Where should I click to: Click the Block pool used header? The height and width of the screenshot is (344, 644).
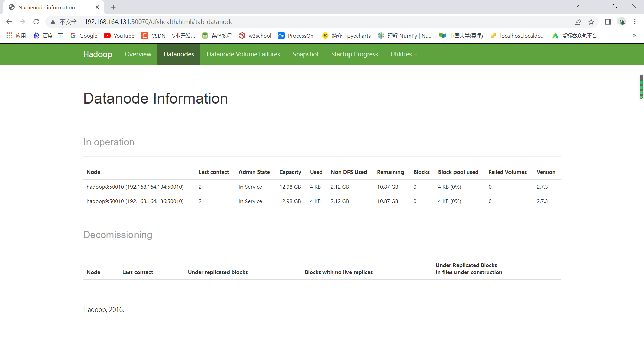[x=458, y=172]
